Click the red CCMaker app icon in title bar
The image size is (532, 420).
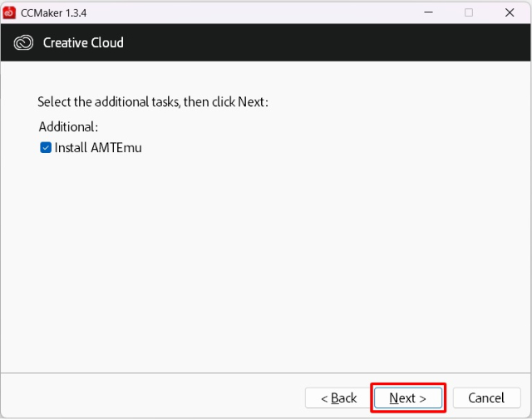[x=9, y=13]
